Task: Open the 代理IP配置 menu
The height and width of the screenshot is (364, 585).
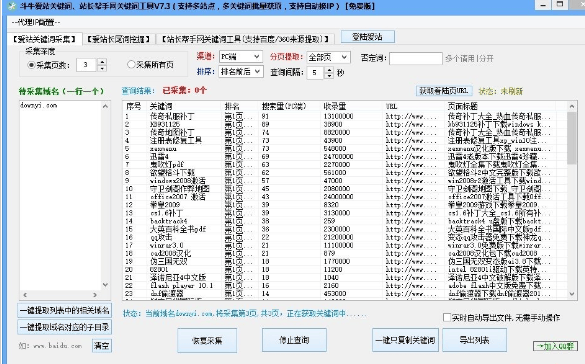Action: pyautogui.click(x=36, y=22)
